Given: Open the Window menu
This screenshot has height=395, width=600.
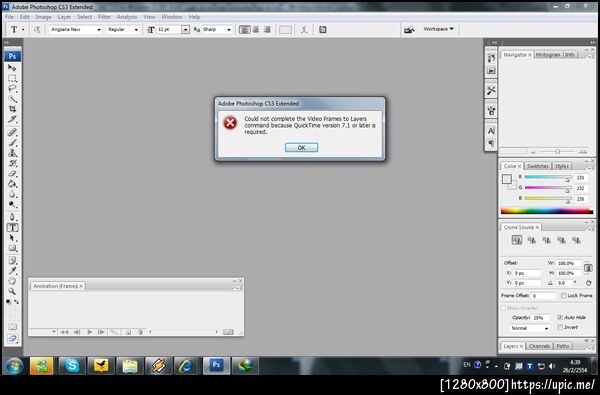Looking at the screenshot, I should pos(171,17).
